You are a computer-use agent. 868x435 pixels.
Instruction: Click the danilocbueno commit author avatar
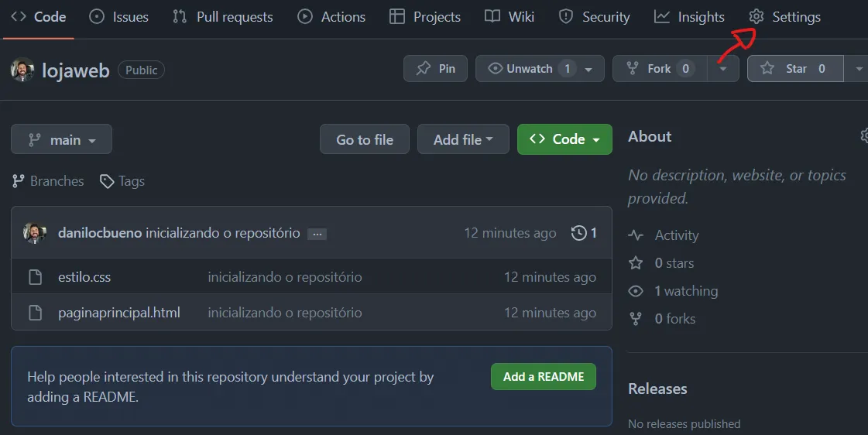click(x=34, y=233)
